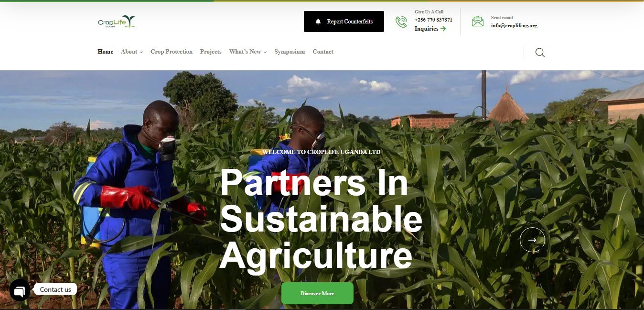Click the phone call icon

tap(401, 22)
